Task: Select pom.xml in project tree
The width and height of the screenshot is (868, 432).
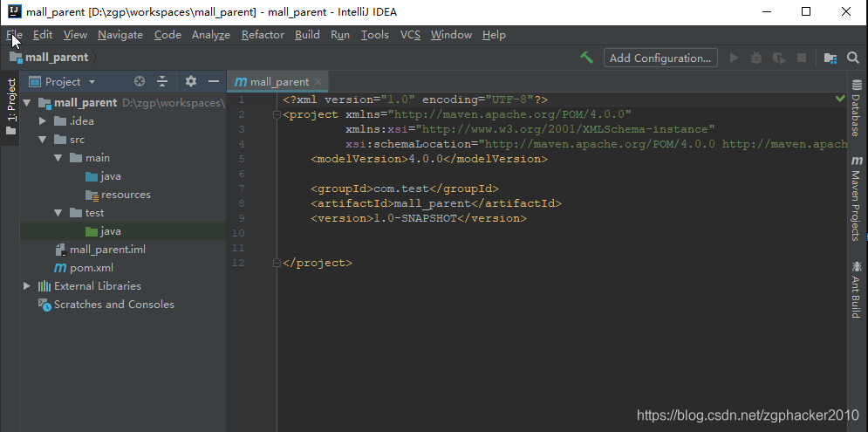Action: tap(84, 268)
